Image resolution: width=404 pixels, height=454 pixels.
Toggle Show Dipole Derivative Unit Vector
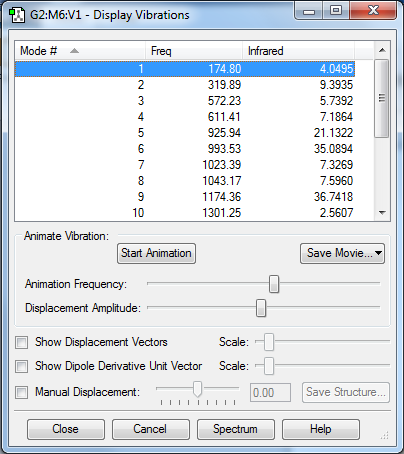click(22, 366)
